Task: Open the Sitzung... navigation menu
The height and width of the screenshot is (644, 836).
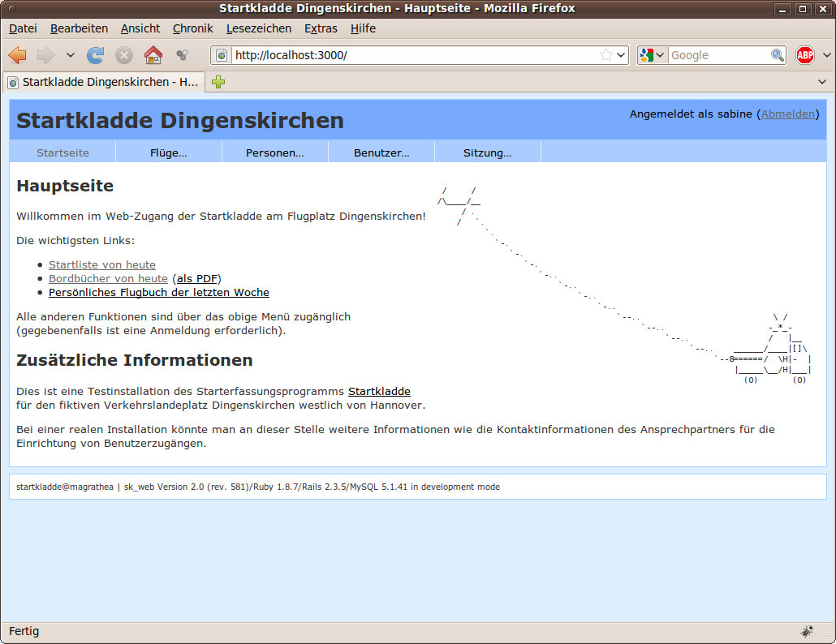Action: (487, 152)
